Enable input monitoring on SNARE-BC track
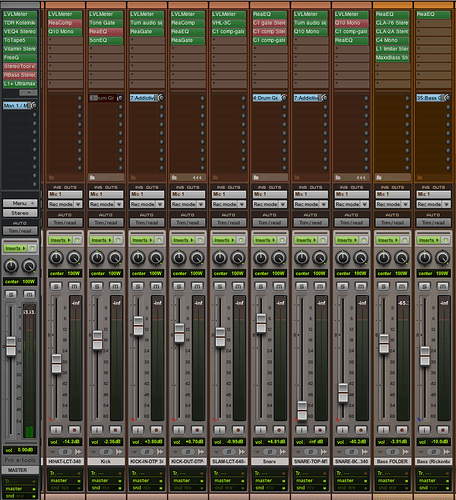 pyautogui.click(x=343, y=430)
